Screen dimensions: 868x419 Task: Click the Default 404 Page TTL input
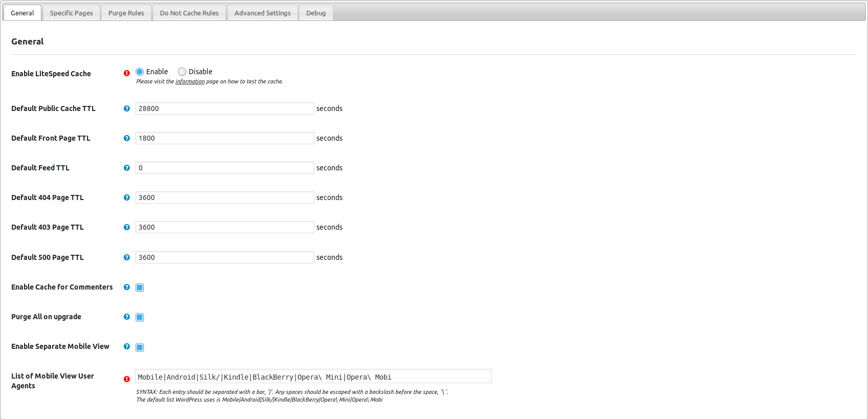225,197
